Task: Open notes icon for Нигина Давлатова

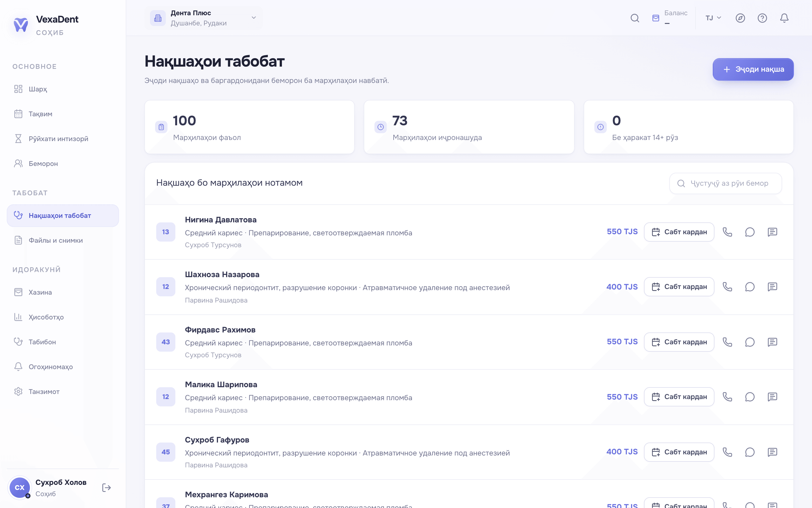Action: pyautogui.click(x=772, y=232)
